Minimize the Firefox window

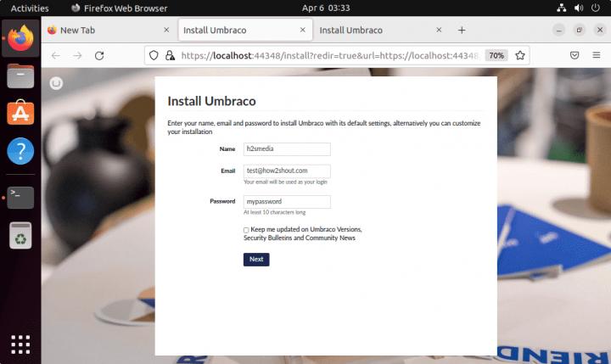coord(558,30)
